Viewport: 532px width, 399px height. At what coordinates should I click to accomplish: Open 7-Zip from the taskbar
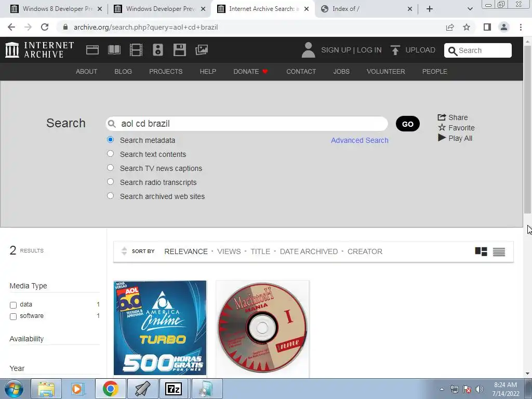point(174,389)
